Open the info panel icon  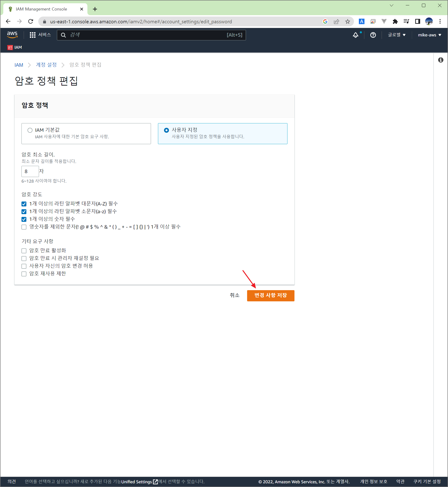tap(441, 60)
